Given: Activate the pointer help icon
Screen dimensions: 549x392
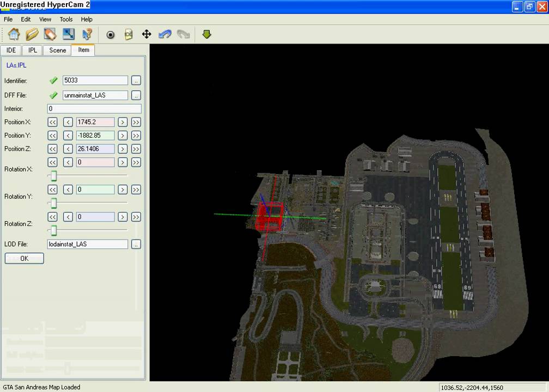Looking at the screenshot, I should tap(87, 34).
